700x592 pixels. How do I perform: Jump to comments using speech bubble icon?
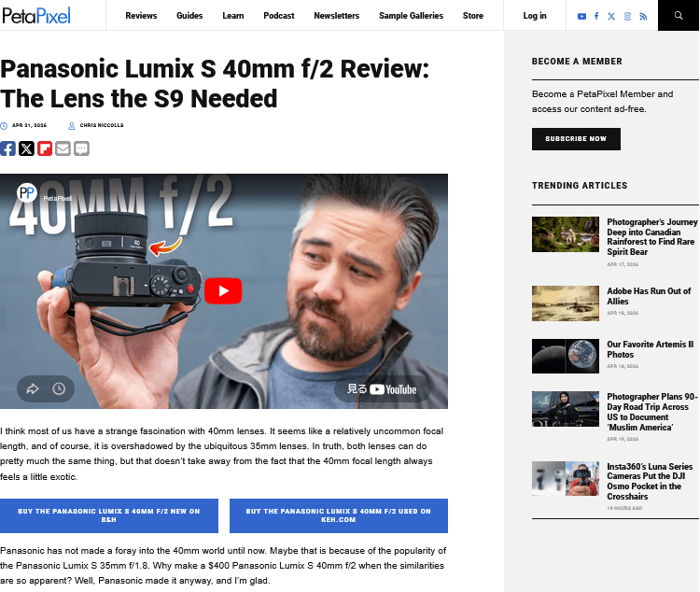click(81, 148)
